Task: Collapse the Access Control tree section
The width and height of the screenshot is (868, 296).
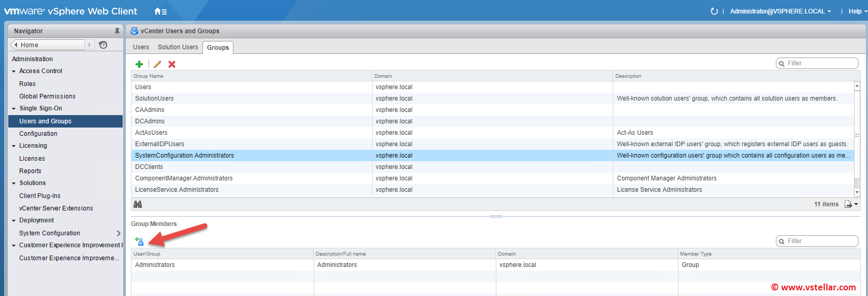Action: click(14, 72)
